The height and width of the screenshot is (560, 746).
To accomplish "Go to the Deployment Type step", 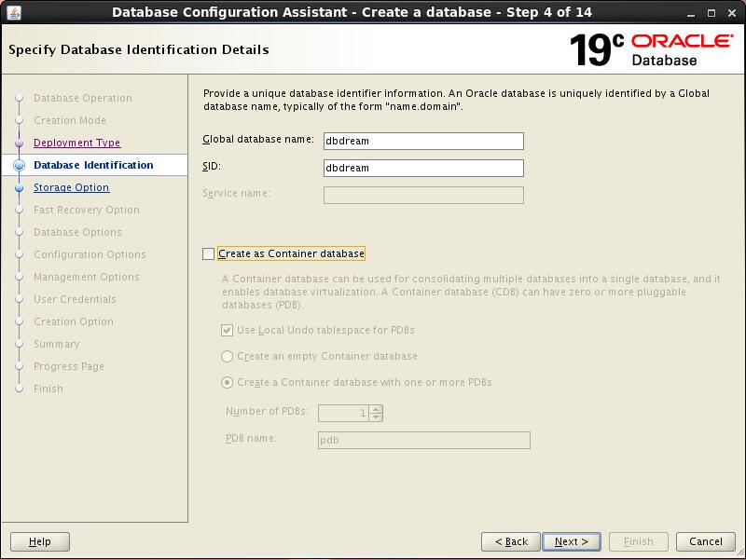I will [x=76, y=143].
